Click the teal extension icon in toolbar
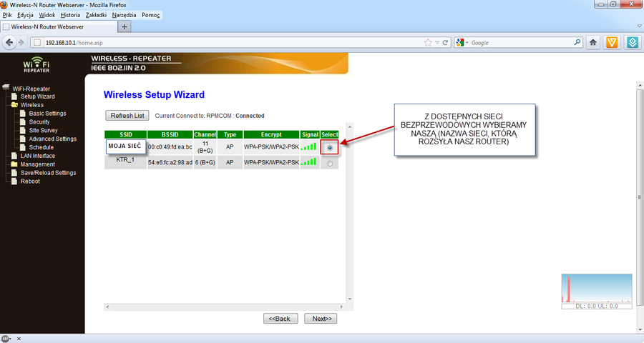Screen dimensions: 644x343 [632, 43]
